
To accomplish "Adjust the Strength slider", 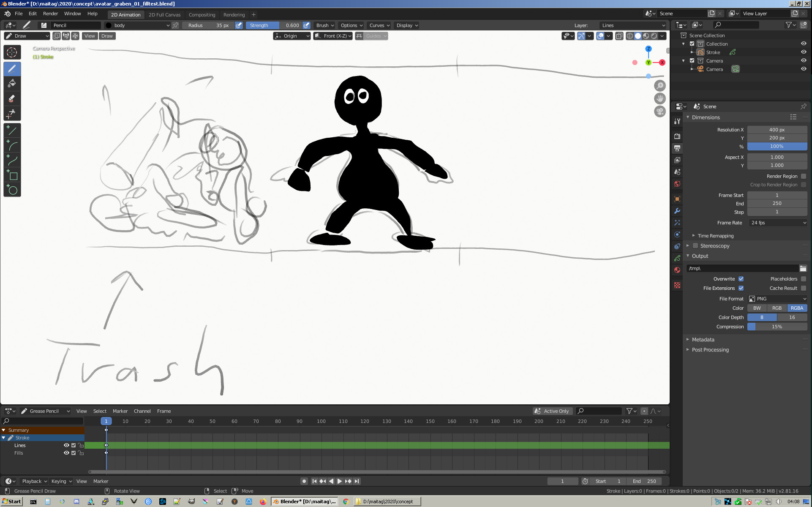I will [x=274, y=25].
